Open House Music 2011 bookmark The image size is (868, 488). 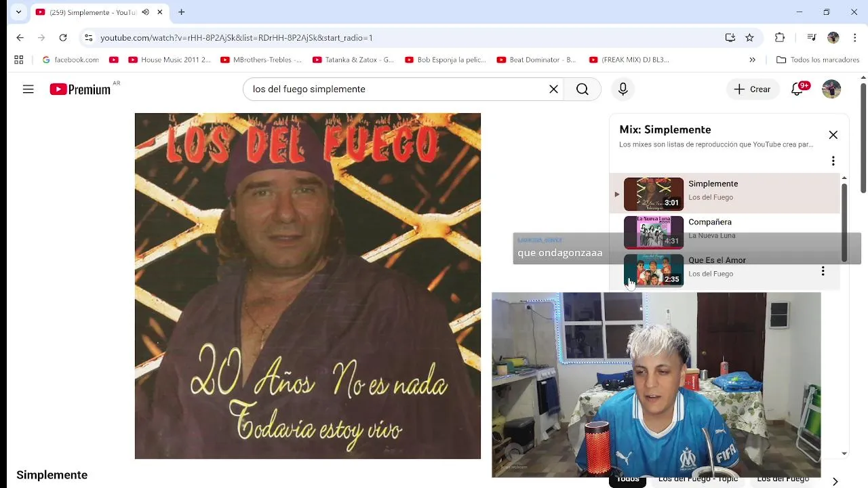click(170, 60)
